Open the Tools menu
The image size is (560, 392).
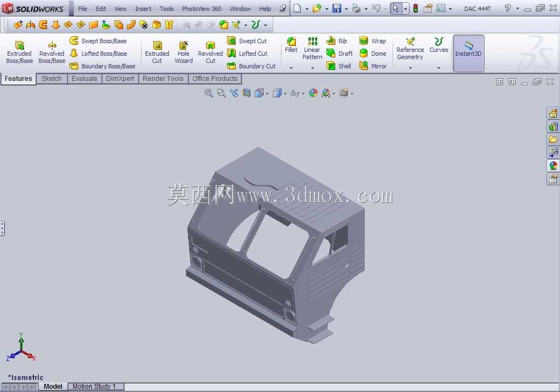tap(166, 9)
